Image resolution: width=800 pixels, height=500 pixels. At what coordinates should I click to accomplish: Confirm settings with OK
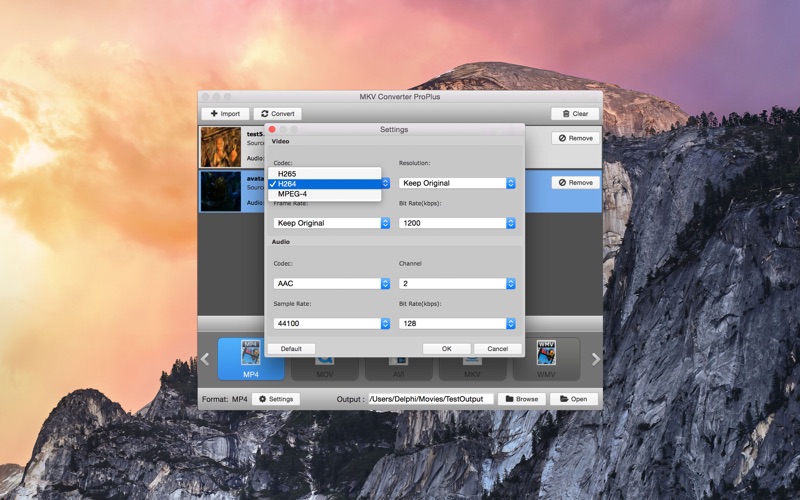(446, 348)
